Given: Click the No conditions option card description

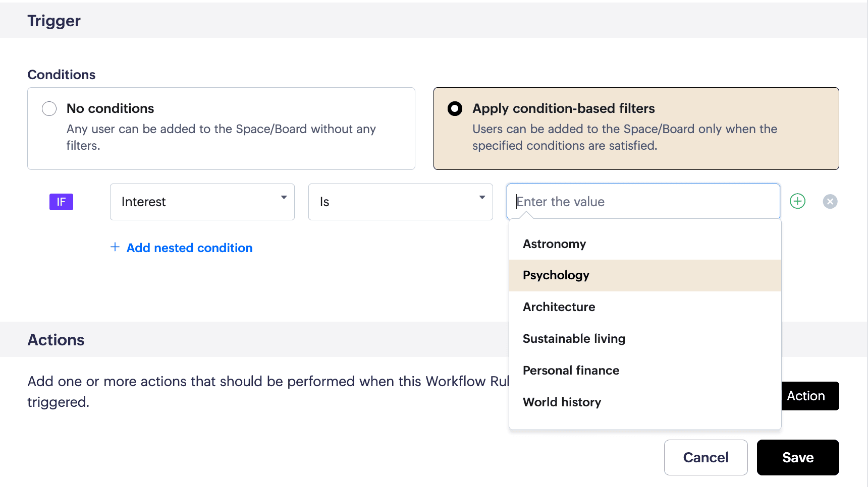Looking at the screenshot, I should [221, 137].
